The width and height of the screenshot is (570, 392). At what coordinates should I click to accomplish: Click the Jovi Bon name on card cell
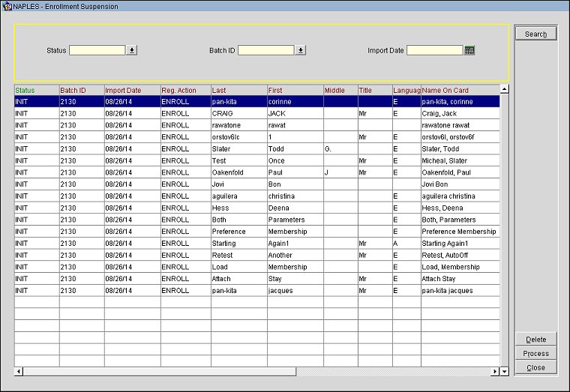click(460, 184)
